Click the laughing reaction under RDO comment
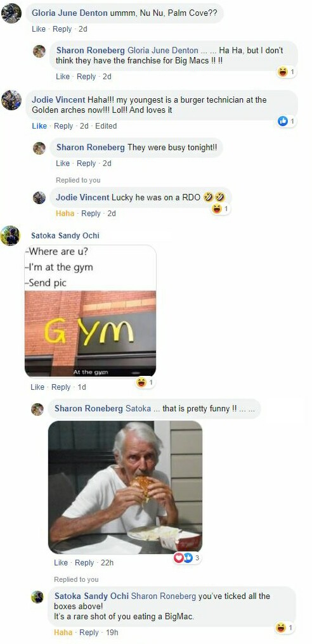The image size is (312, 644). pyautogui.click(x=220, y=209)
